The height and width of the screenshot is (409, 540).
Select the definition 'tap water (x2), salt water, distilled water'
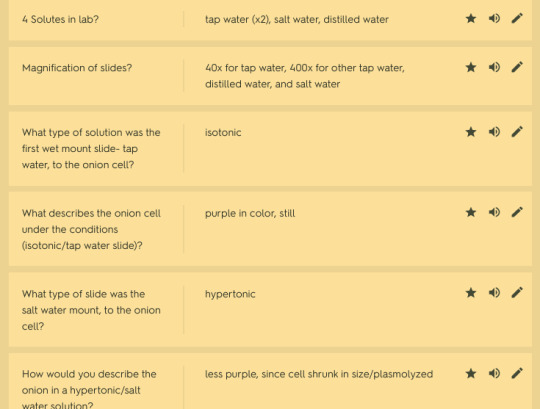click(297, 19)
